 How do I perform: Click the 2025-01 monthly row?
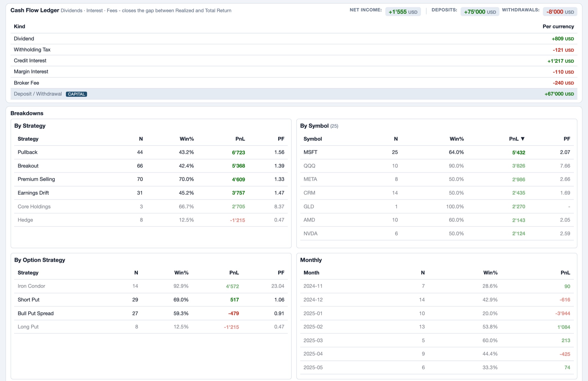437,313
